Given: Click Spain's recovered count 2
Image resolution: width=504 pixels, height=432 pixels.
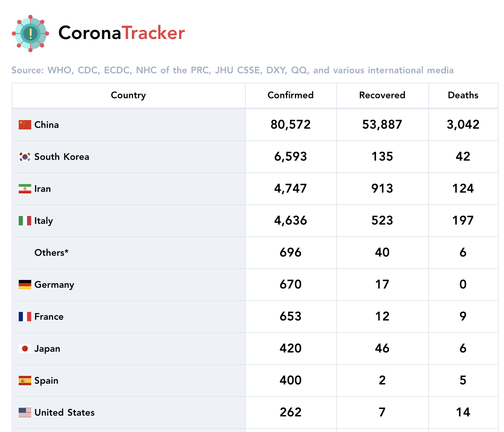Looking at the screenshot, I should click(382, 381).
